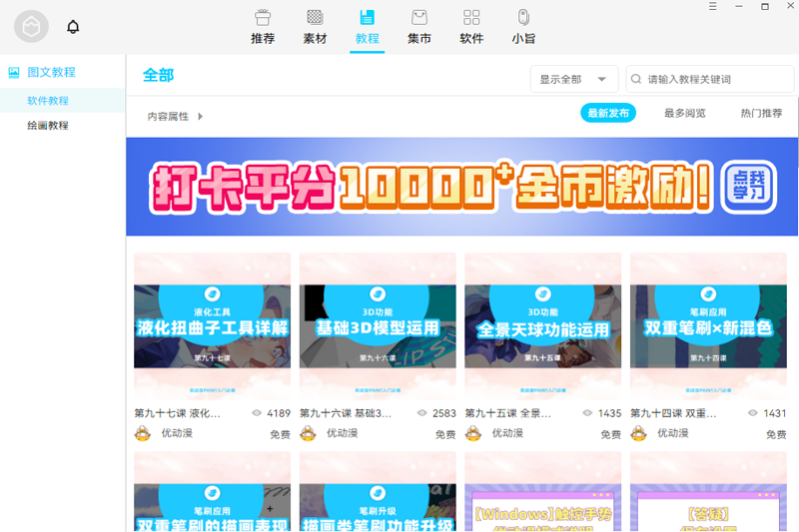
Task: Maximize the application window
Action: click(765, 6)
